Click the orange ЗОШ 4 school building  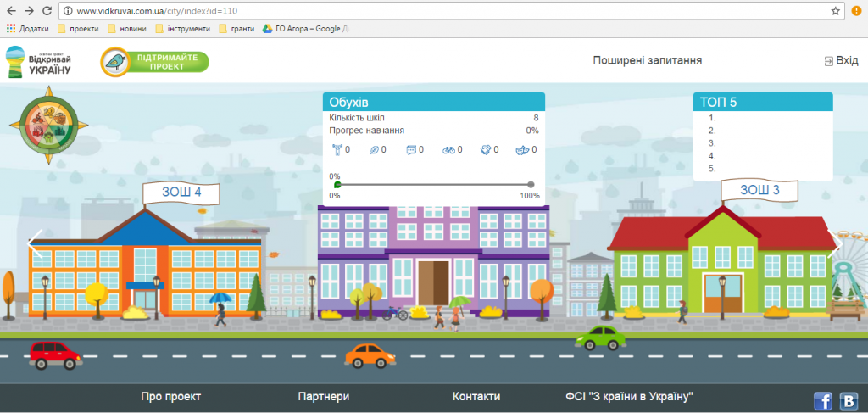click(x=145, y=263)
